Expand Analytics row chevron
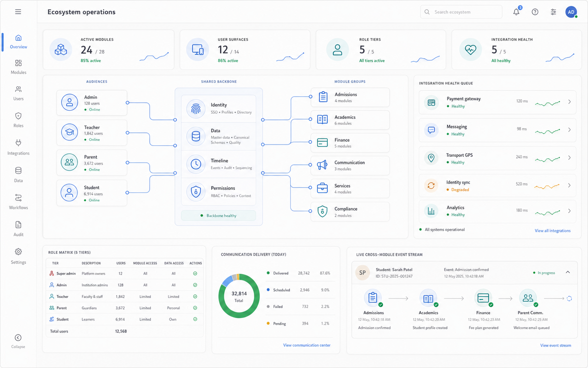The width and height of the screenshot is (588, 368). point(570,211)
